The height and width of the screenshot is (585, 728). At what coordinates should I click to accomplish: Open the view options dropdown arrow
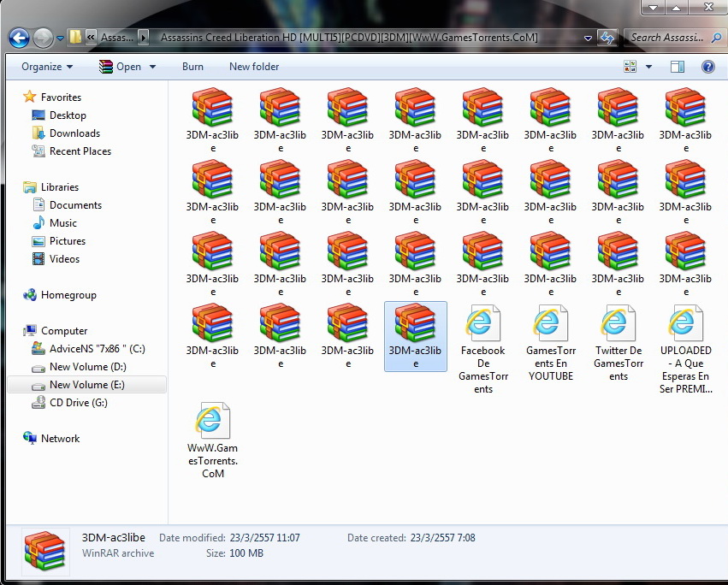(x=648, y=67)
